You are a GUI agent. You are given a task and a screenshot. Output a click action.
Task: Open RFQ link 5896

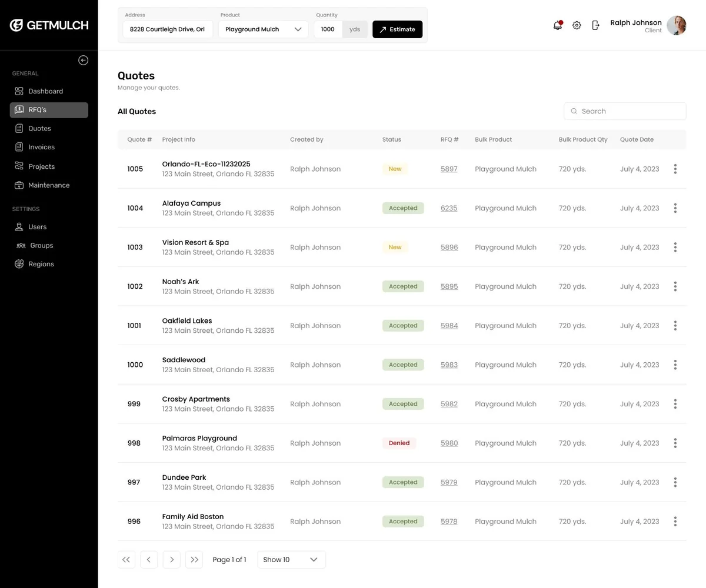click(x=449, y=248)
